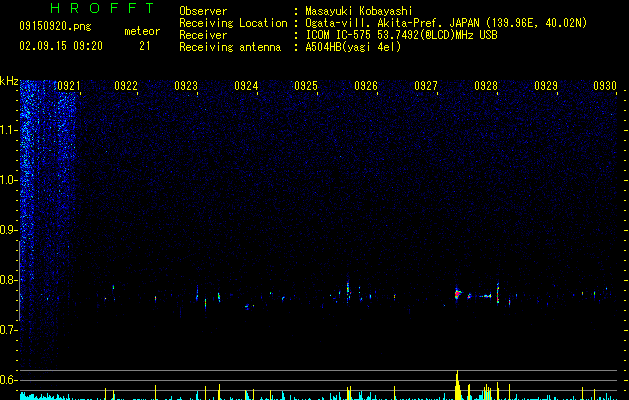The width and height of the screenshot is (629, 400).
Task: Click the 0.6 frequency axis label
Action: (8, 380)
